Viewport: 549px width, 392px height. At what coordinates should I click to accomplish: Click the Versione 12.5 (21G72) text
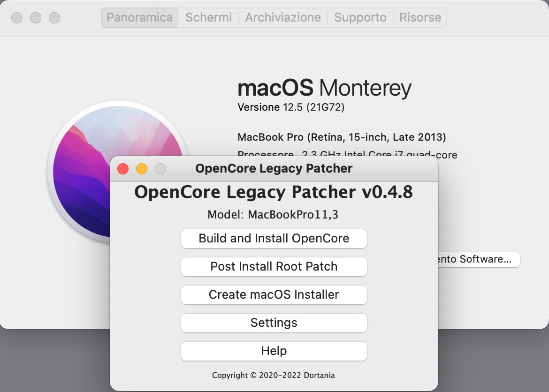(x=291, y=107)
